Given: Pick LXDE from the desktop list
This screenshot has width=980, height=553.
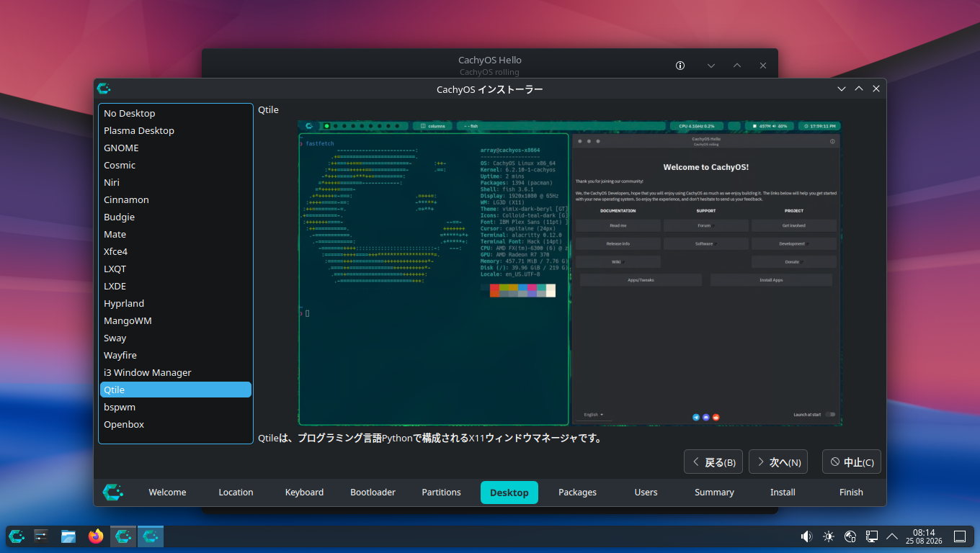Looking at the screenshot, I should point(176,286).
